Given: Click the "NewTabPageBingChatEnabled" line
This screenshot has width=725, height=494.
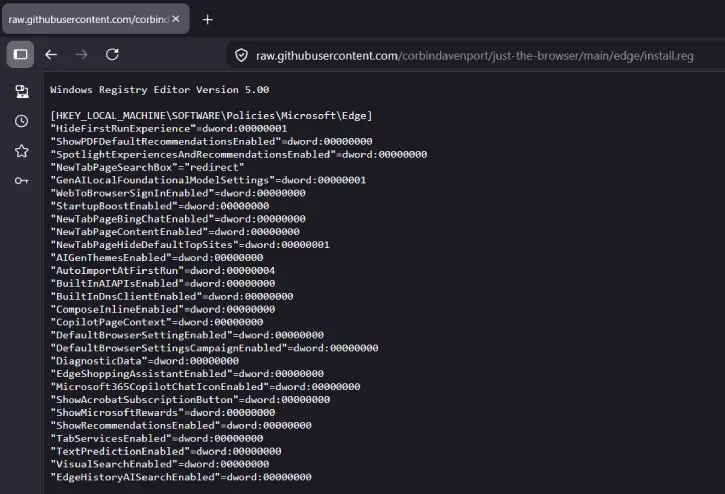Looking at the screenshot, I should click(178, 219).
